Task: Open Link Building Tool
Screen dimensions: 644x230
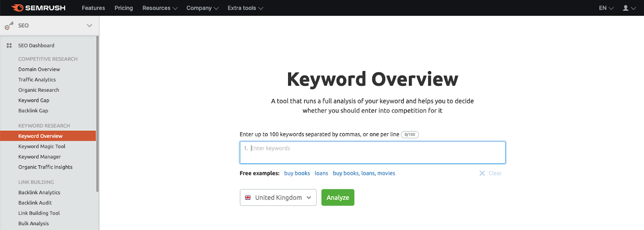Action: [x=39, y=213]
